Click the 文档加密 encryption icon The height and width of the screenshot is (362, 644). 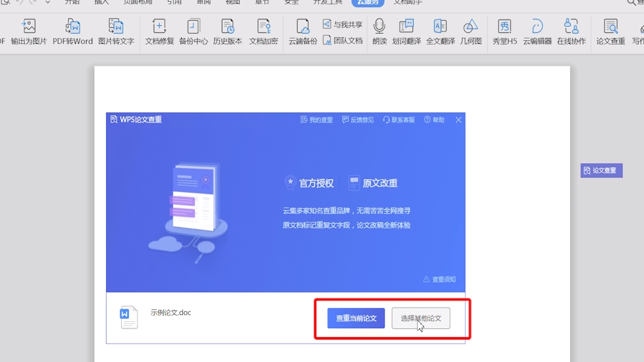point(263,31)
